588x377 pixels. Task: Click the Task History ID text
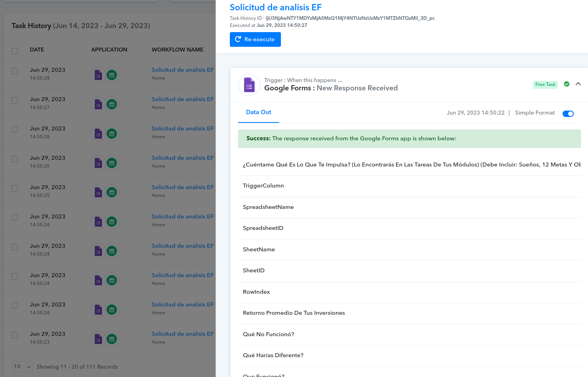coord(332,18)
